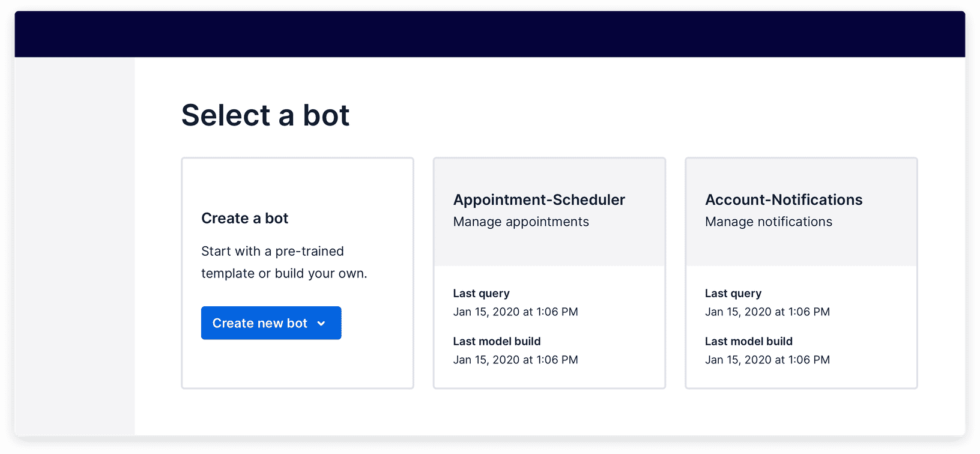The width and height of the screenshot is (980, 454).
Task: Click Last model build date under Appointment-Scheduler
Action: (515, 360)
